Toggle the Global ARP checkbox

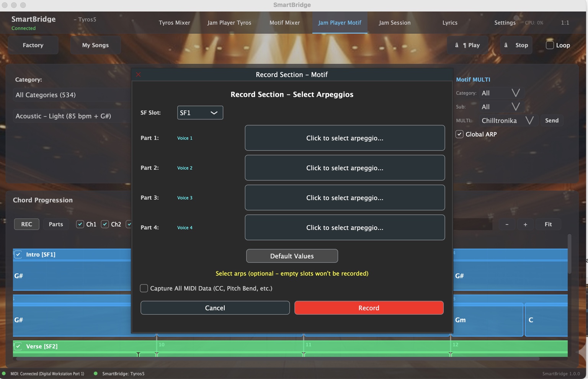(x=459, y=134)
